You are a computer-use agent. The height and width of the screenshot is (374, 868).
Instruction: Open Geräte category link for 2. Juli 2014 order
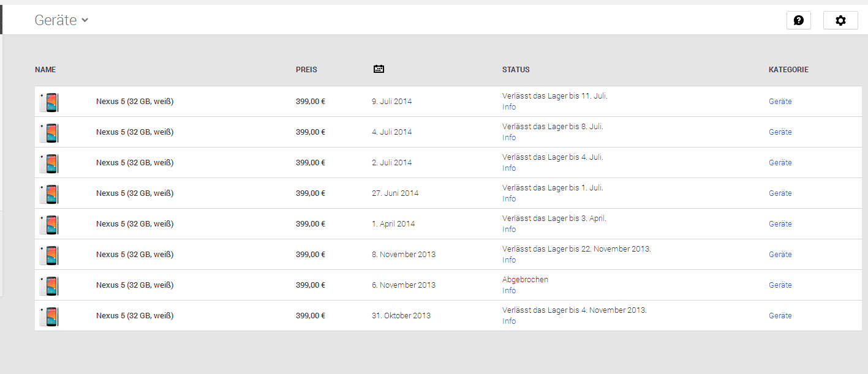tap(780, 163)
